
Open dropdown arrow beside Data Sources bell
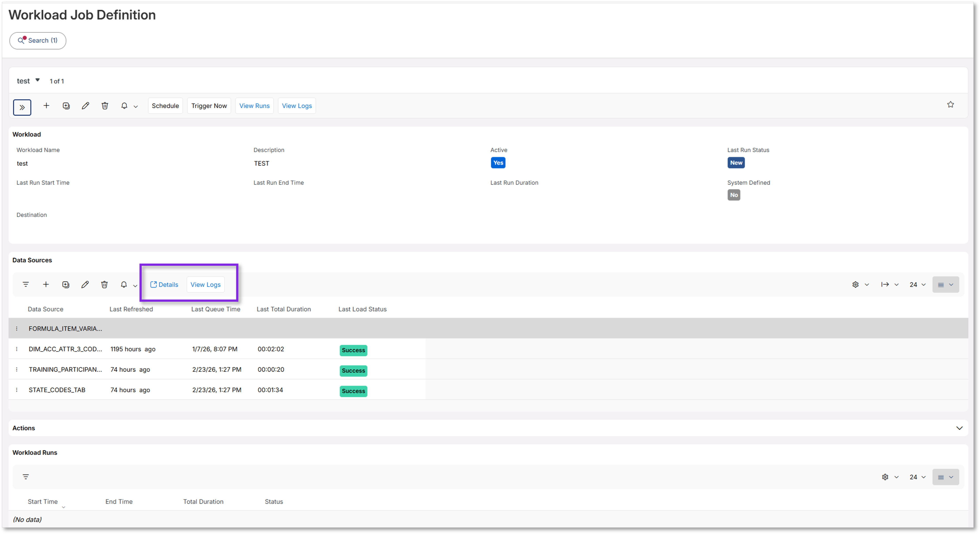click(135, 285)
